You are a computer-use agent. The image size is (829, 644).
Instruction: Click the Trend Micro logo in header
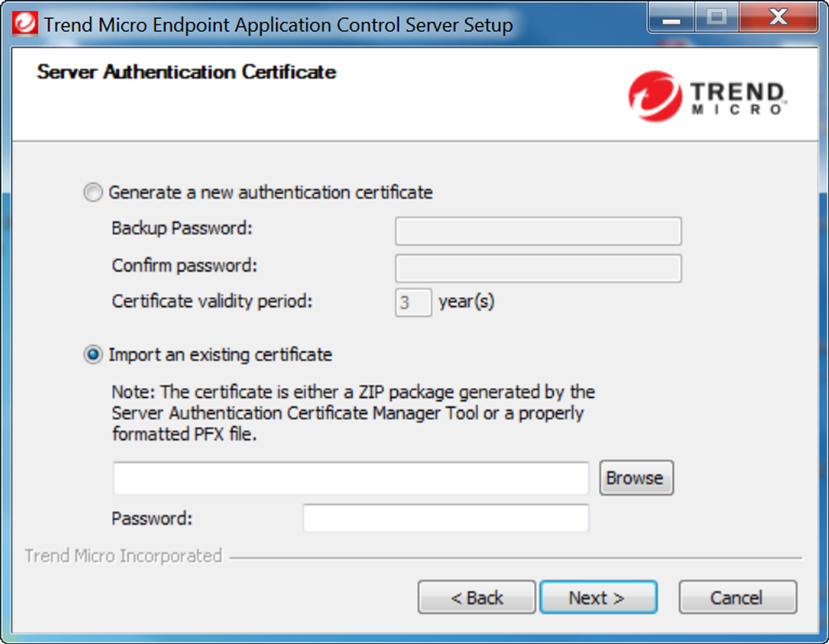pyautogui.click(x=707, y=96)
